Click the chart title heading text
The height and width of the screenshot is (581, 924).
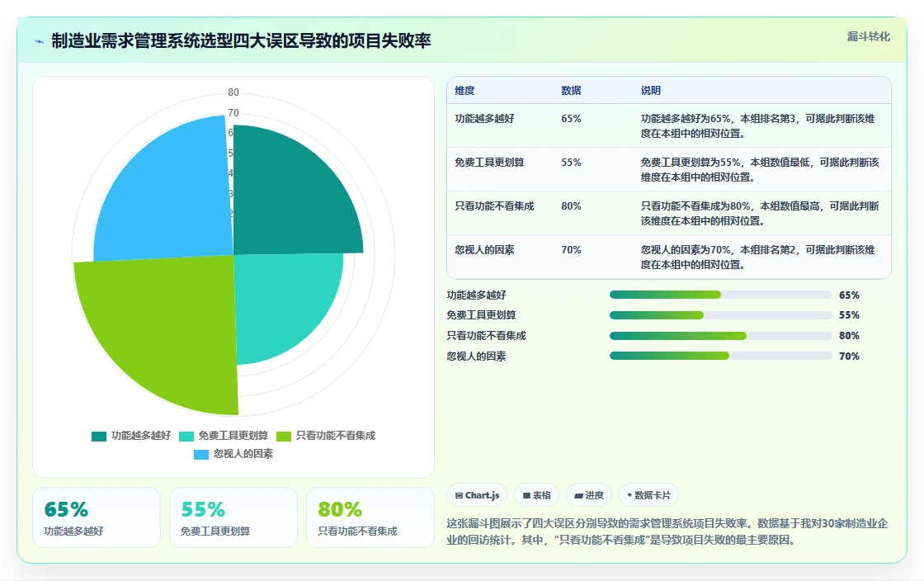pyautogui.click(x=241, y=40)
